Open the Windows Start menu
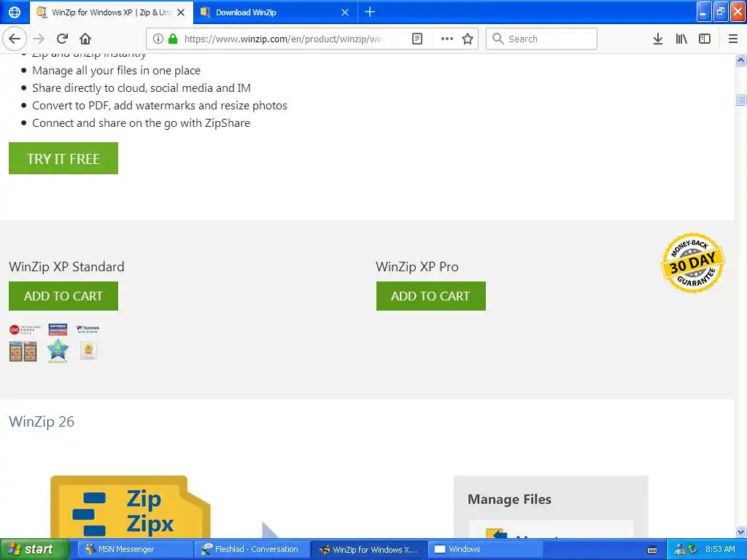This screenshot has height=560, width=747. tap(34, 549)
